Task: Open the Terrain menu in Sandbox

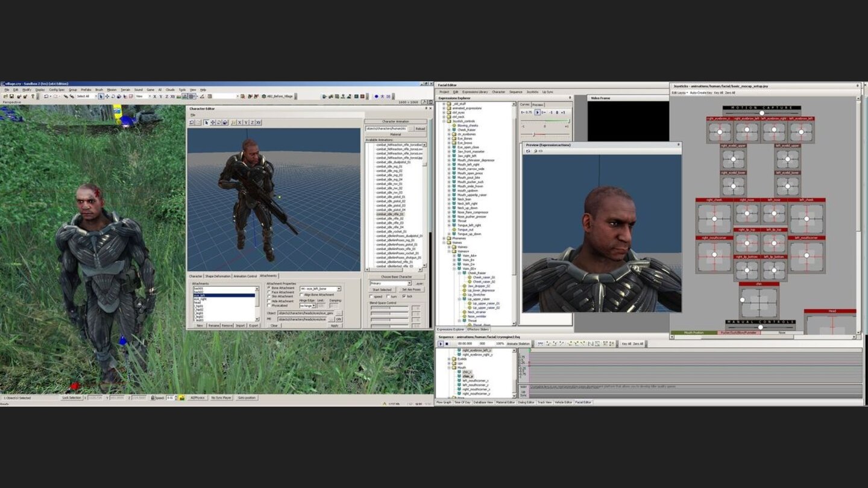Action: point(125,90)
